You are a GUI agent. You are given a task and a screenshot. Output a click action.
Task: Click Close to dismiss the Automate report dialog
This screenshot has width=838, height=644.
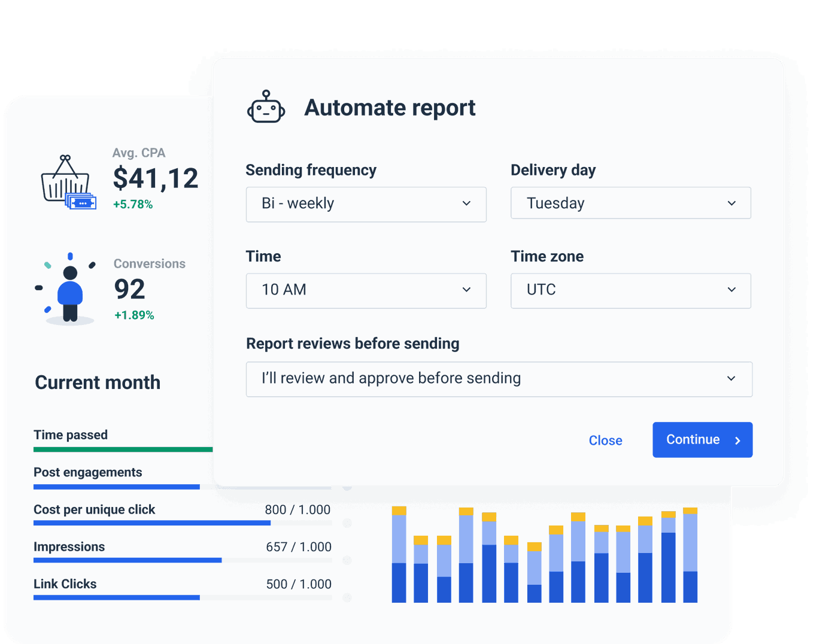coord(605,440)
